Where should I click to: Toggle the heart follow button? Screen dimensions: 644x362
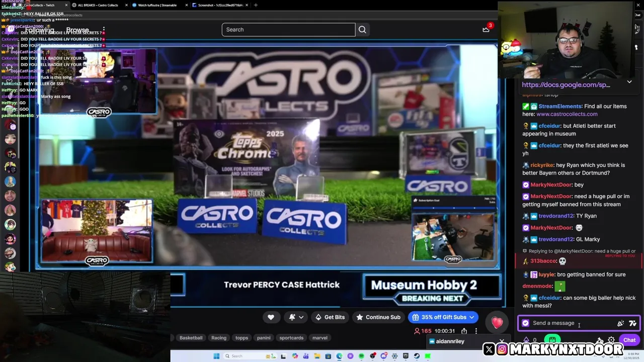(x=271, y=317)
